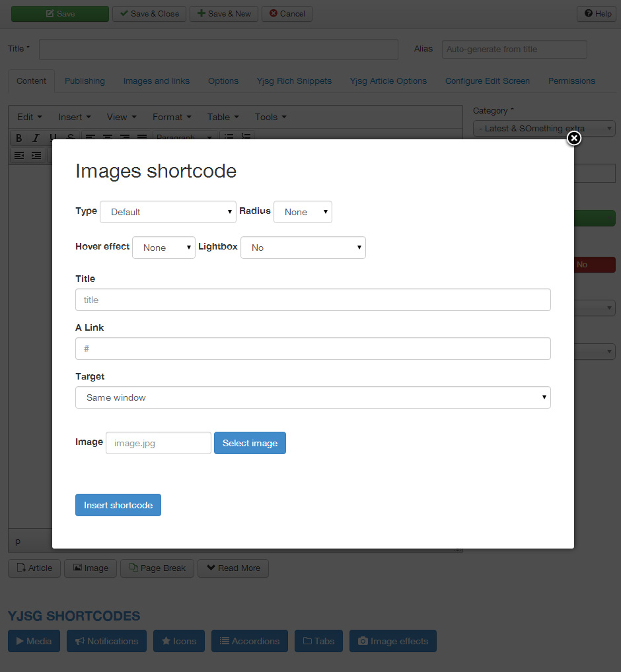Open the Hover effect dropdown
The height and width of the screenshot is (672, 621).
tap(164, 248)
